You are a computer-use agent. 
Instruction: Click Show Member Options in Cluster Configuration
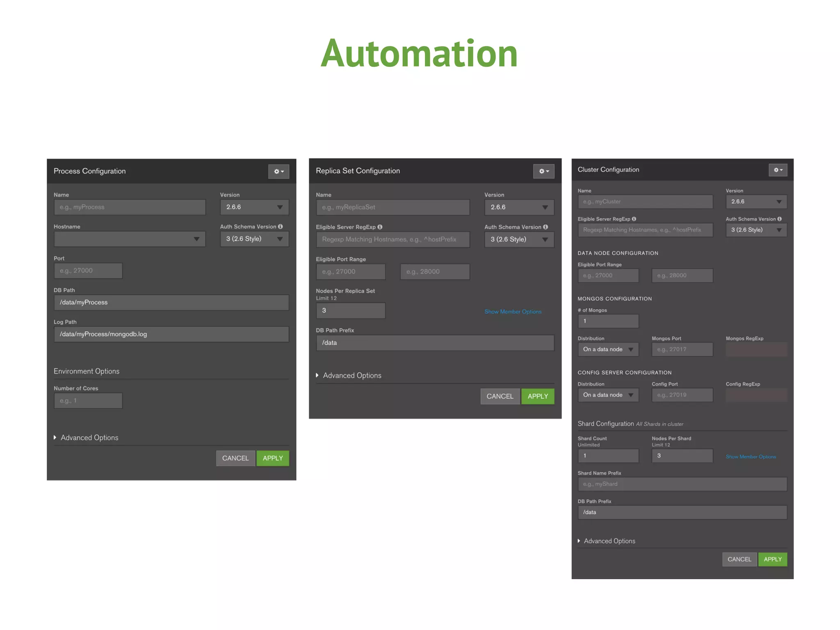[x=751, y=457]
